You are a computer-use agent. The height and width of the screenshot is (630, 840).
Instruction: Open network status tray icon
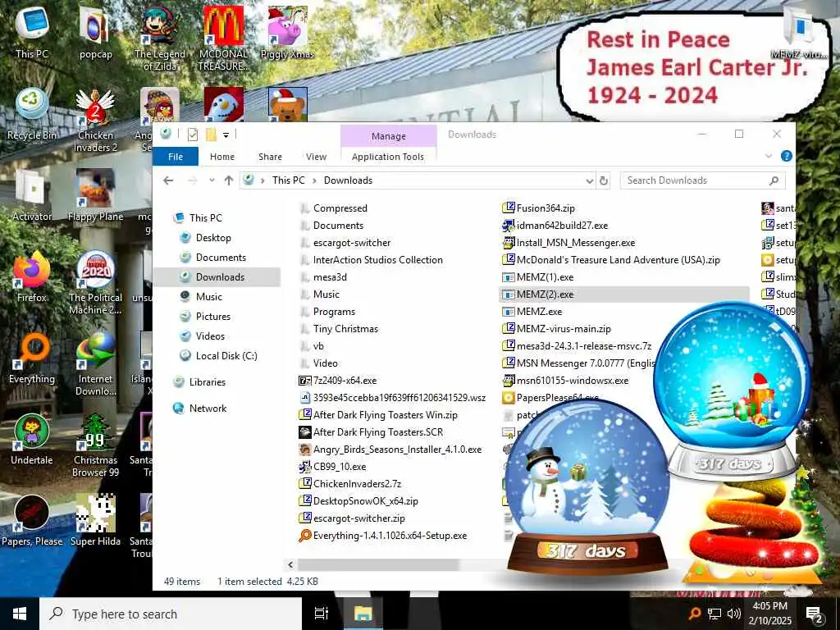click(x=714, y=614)
